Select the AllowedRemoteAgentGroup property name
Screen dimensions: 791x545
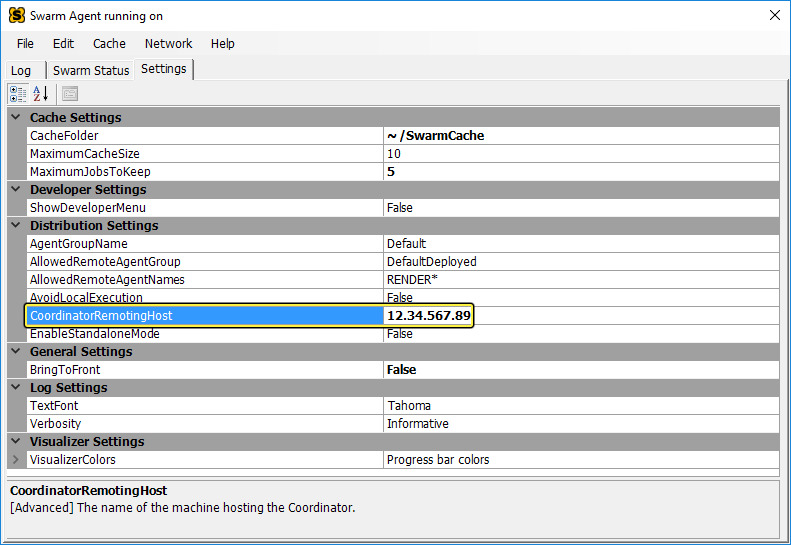(204, 262)
